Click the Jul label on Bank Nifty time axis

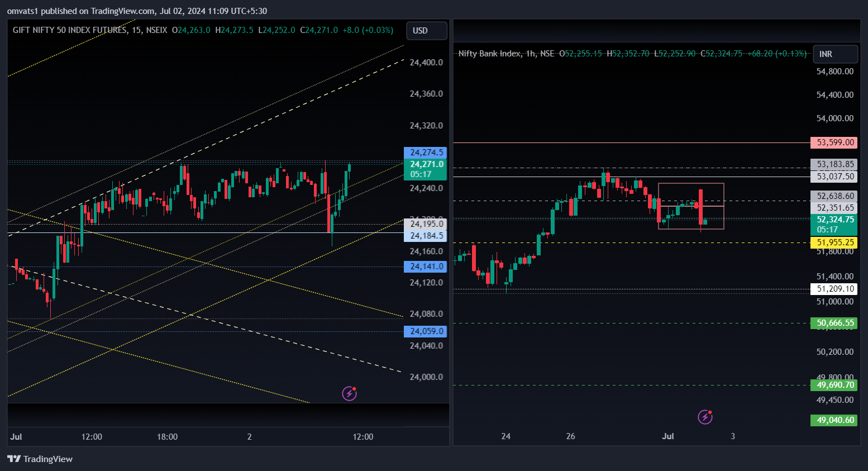668,436
